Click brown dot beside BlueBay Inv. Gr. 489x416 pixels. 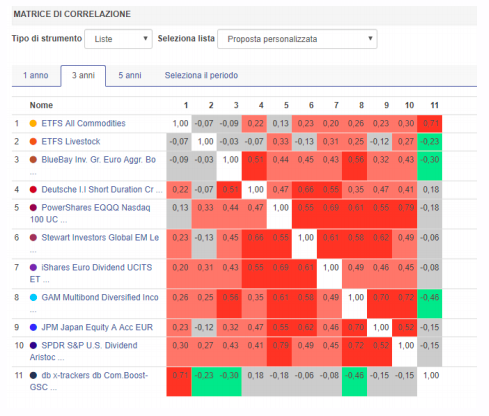point(33,160)
